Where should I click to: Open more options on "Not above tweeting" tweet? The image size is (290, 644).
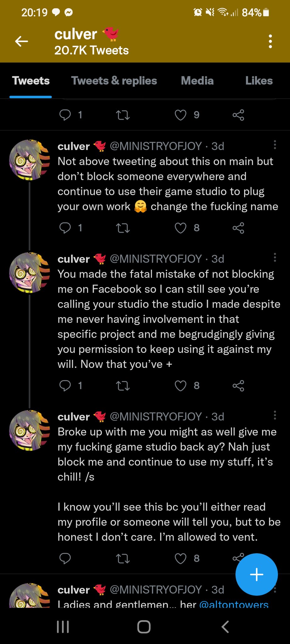pyautogui.click(x=275, y=145)
